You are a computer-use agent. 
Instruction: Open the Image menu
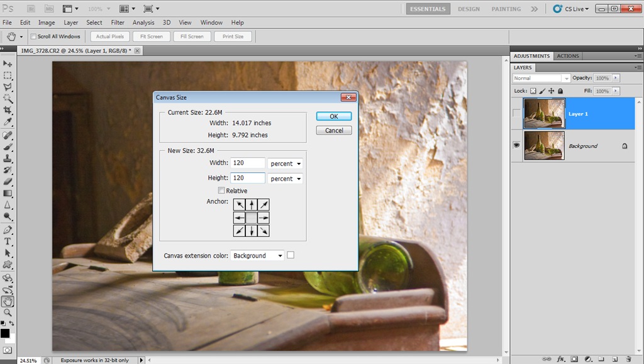click(47, 22)
